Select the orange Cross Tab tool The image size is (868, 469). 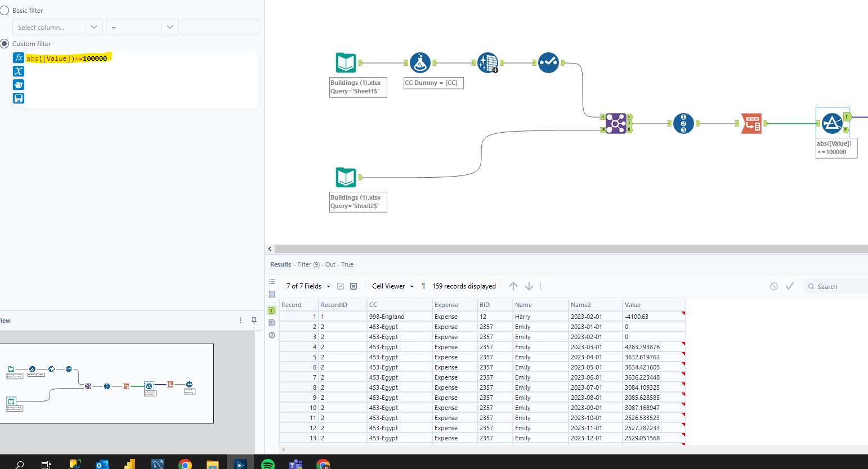point(752,123)
